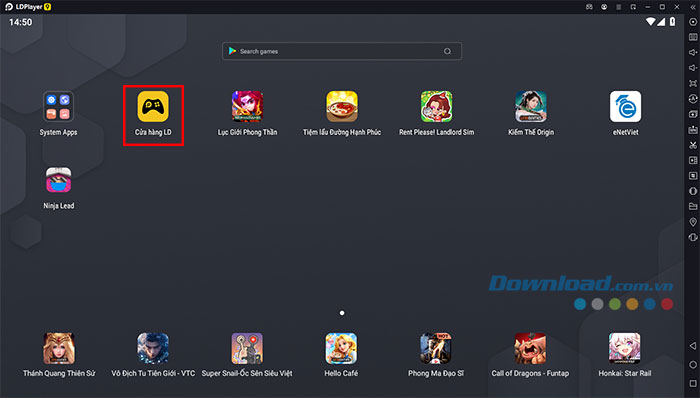Increase volume using sidebar speaker plus
The height and width of the screenshot is (398, 700).
point(693,52)
